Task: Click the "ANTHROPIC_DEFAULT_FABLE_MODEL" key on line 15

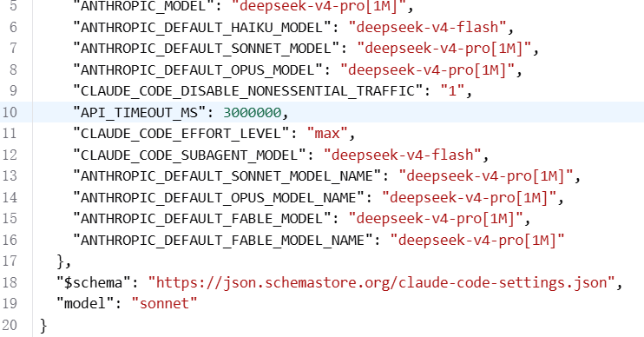Action: click(202, 219)
